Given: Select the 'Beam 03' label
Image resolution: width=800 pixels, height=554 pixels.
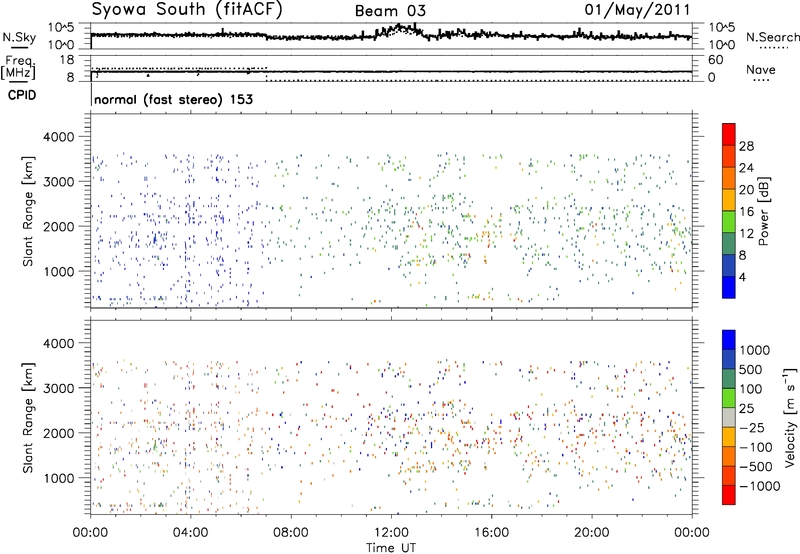Looking at the screenshot, I should pos(390,11).
